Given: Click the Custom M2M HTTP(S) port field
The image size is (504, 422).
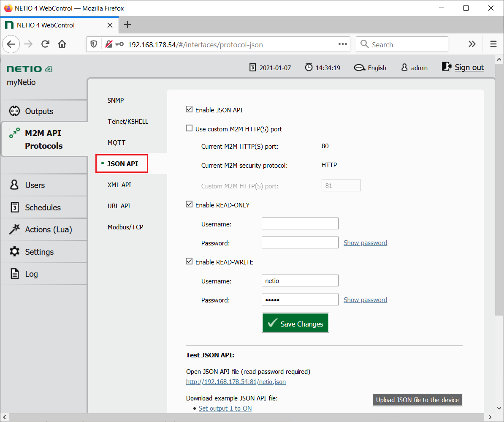Looking at the screenshot, I should tap(341, 185).
